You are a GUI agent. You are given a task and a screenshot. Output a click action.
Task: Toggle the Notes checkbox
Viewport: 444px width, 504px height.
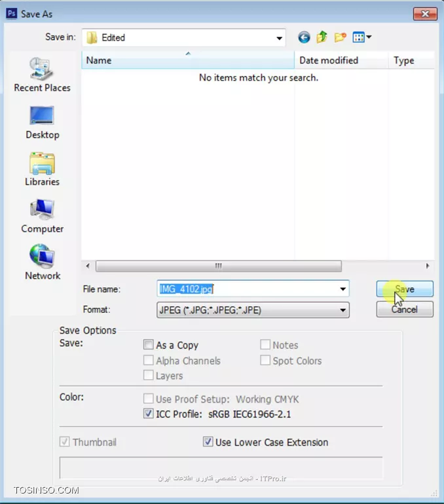point(265,344)
